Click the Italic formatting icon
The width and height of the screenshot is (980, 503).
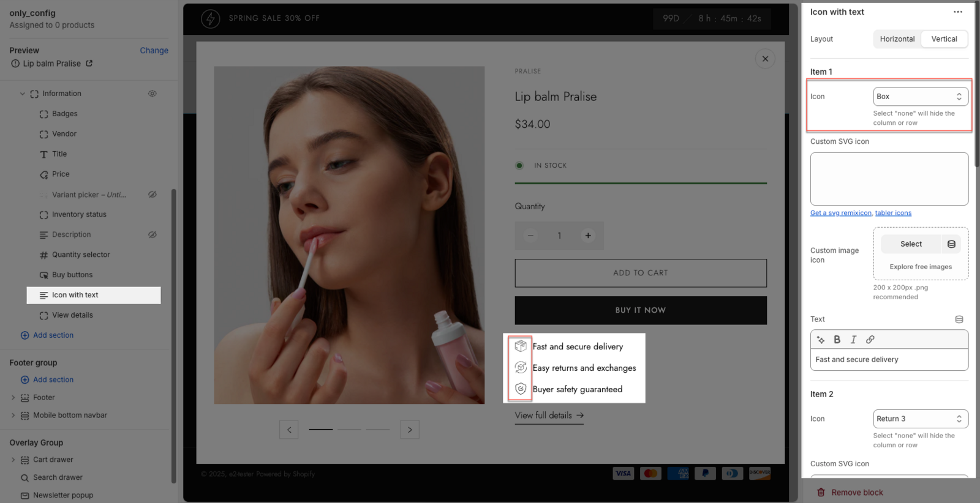[x=853, y=340]
